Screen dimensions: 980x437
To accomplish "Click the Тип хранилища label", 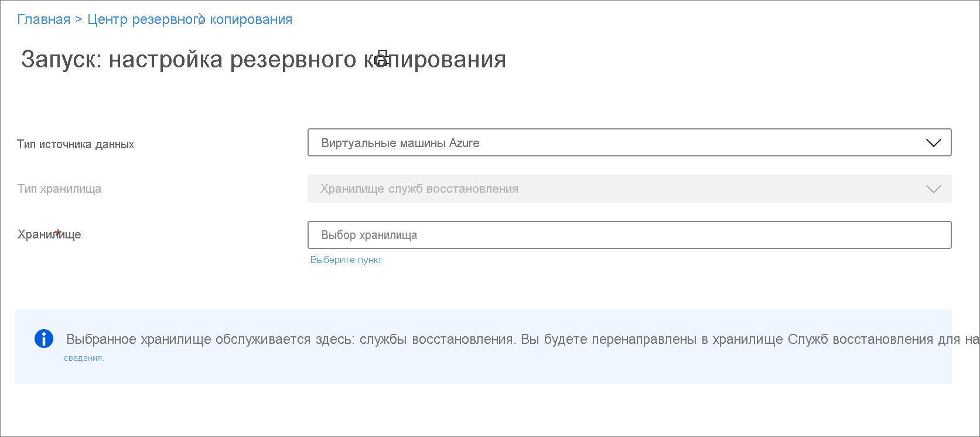I will point(59,189).
